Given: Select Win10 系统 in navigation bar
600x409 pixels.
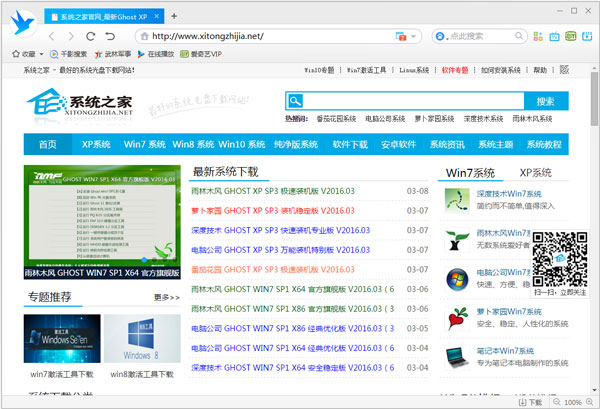Looking at the screenshot, I should point(242,144).
